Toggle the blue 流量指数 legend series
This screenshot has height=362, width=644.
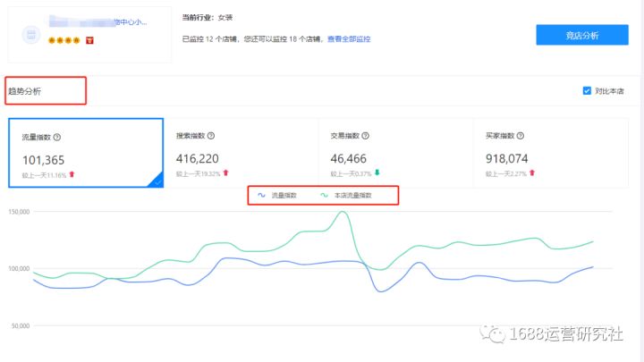click(277, 196)
